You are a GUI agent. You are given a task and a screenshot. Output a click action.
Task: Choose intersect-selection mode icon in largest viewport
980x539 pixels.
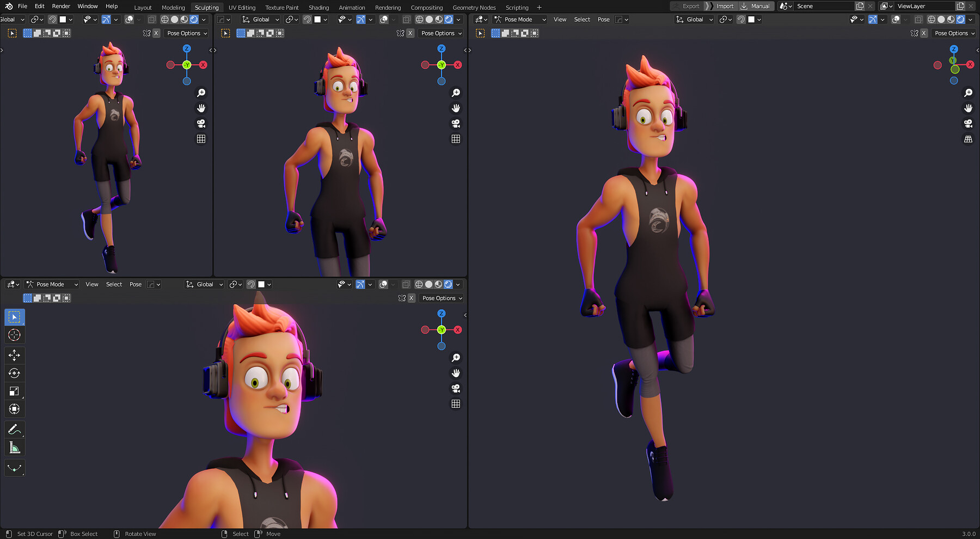(x=535, y=33)
